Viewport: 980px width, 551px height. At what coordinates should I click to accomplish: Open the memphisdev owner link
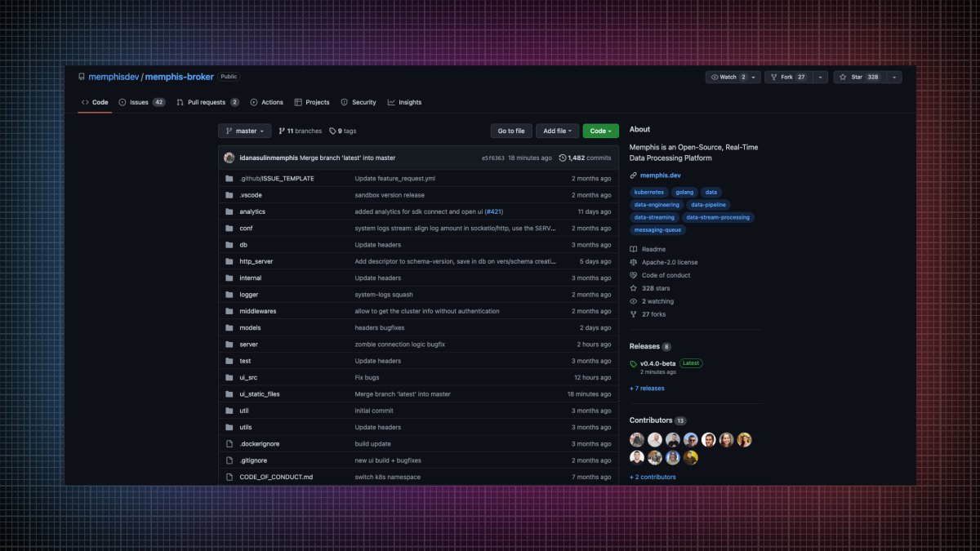(114, 77)
